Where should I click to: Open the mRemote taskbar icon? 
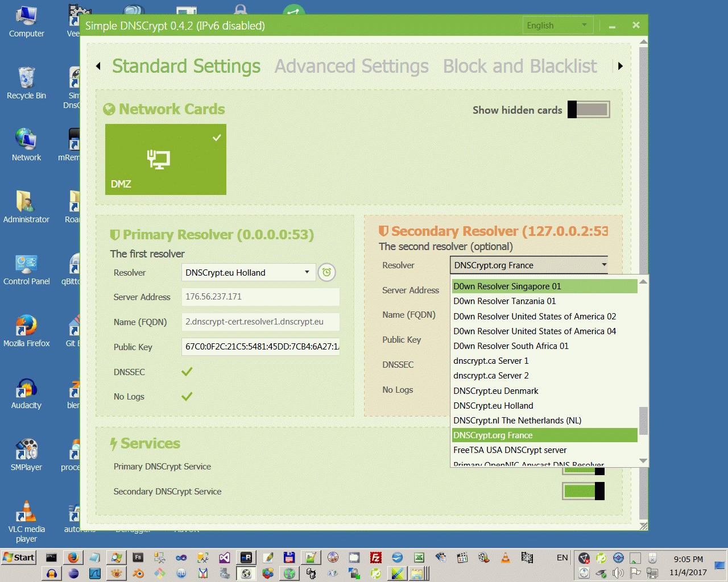[x=246, y=558]
